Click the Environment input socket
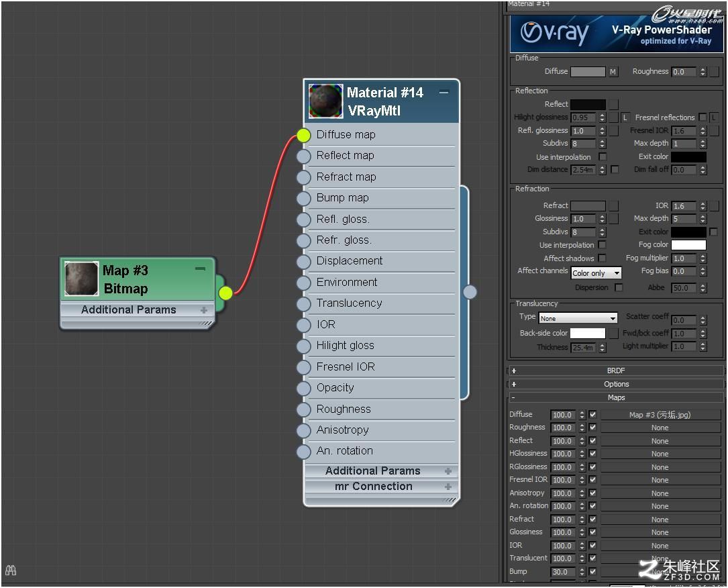 [x=304, y=283]
